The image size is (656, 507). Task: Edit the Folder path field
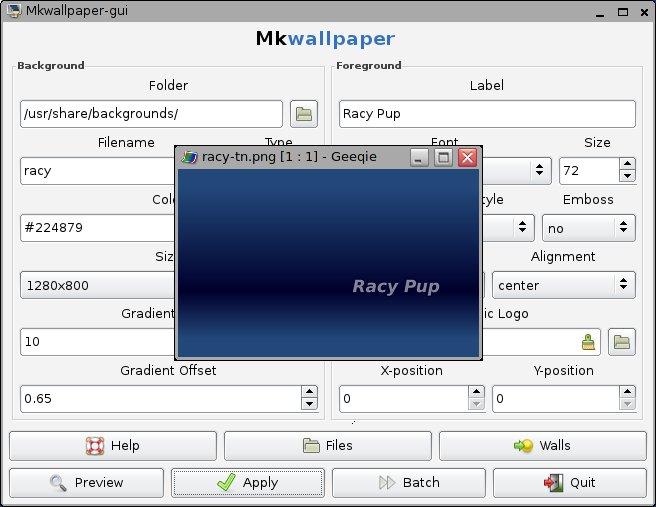tap(151, 114)
